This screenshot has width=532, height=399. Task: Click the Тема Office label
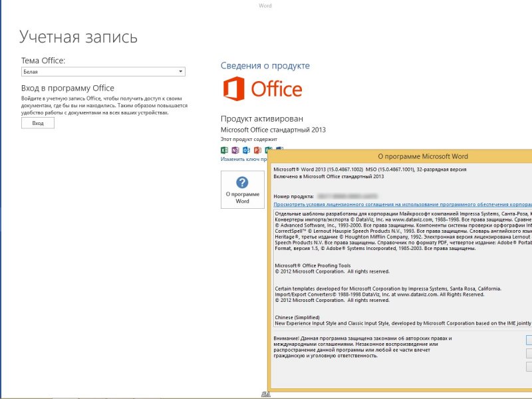pyautogui.click(x=43, y=61)
